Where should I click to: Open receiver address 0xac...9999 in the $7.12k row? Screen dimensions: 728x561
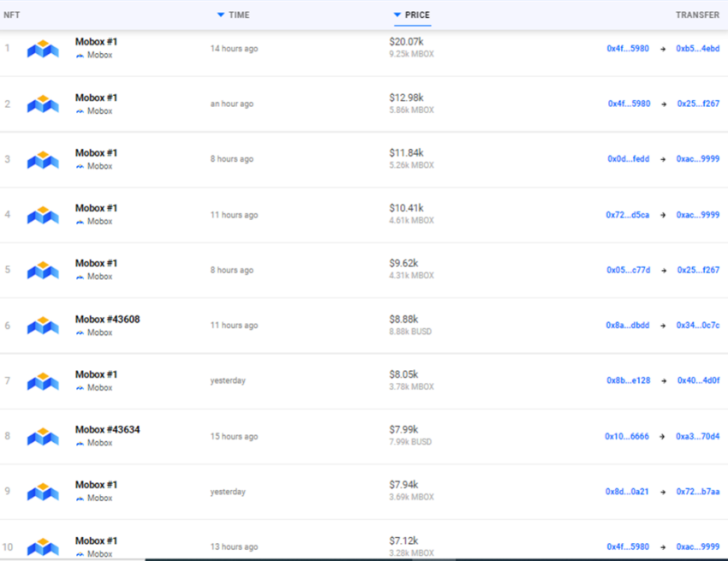tap(698, 547)
